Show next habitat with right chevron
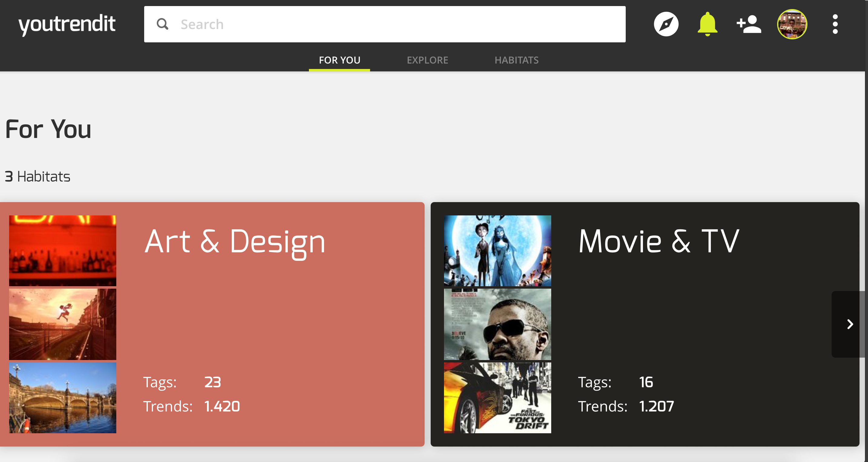Viewport: 868px width, 462px height. tap(850, 324)
